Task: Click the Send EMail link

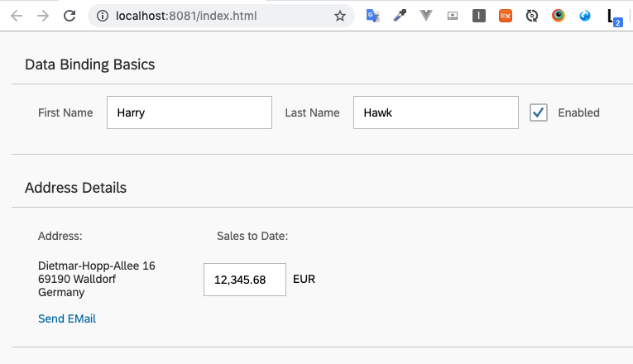Action: [x=67, y=318]
